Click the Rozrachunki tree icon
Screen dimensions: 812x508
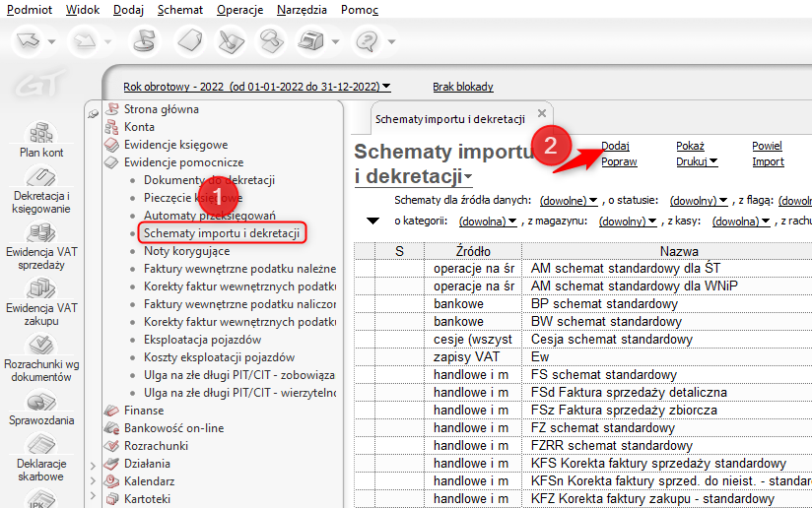click(x=112, y=446)
